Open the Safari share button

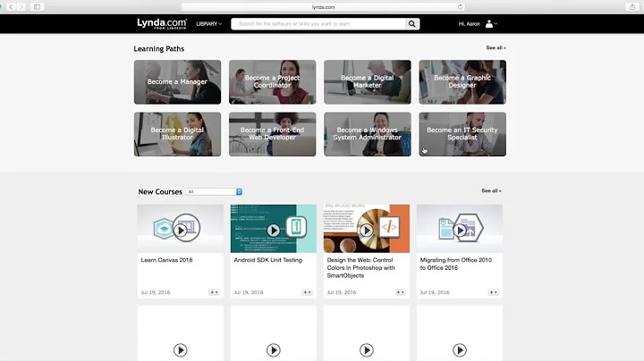point(632,7)
